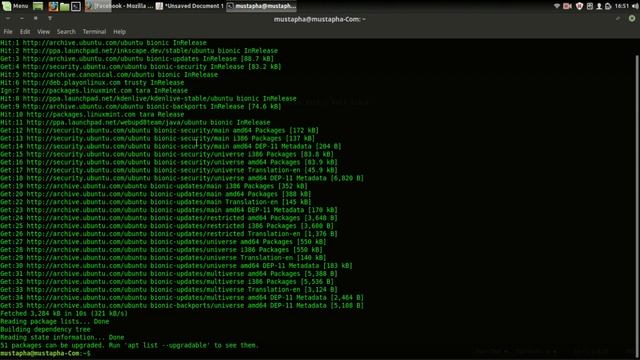Click the 'Get:17' security universe Translation-en line
Screen dimensions: 640x360
[169, 170]
